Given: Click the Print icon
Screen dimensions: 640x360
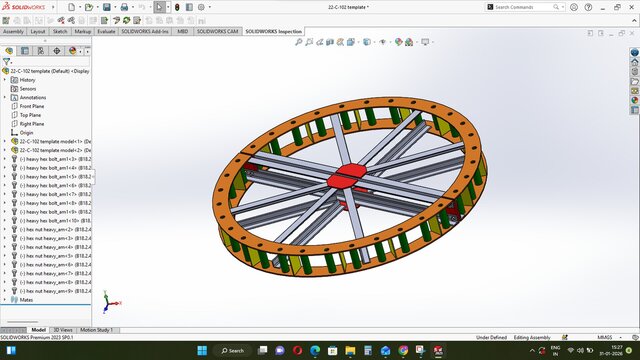Looking at the screenshot, I should [x=124, y=7].
